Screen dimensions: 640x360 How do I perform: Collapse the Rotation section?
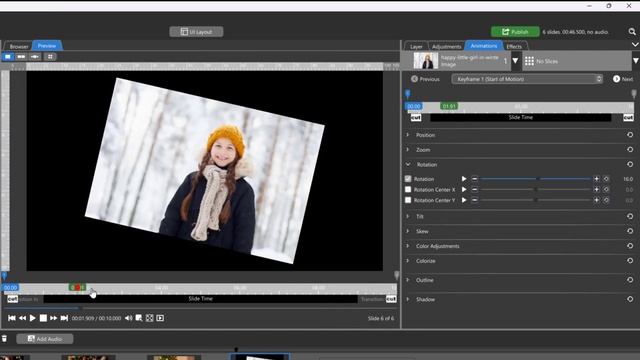click(x=408, y=164)
